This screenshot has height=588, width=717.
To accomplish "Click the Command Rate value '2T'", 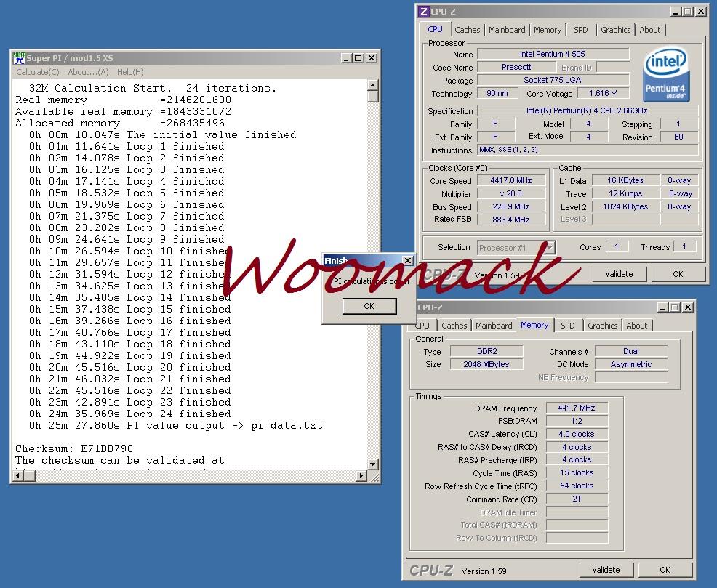I will pos(577,499).
